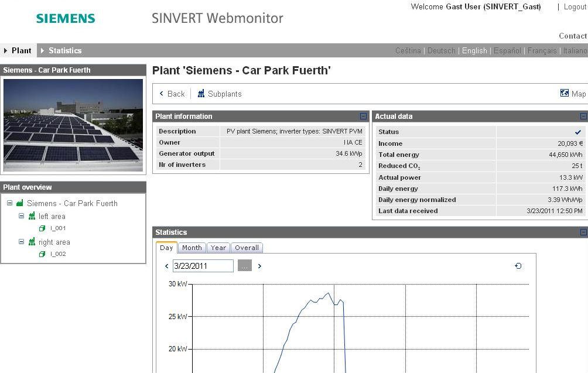Click the Total energy value 44,650 kWh
Image resolution: width=588 pixels, height=373 pixels.
tap(566, 155)
